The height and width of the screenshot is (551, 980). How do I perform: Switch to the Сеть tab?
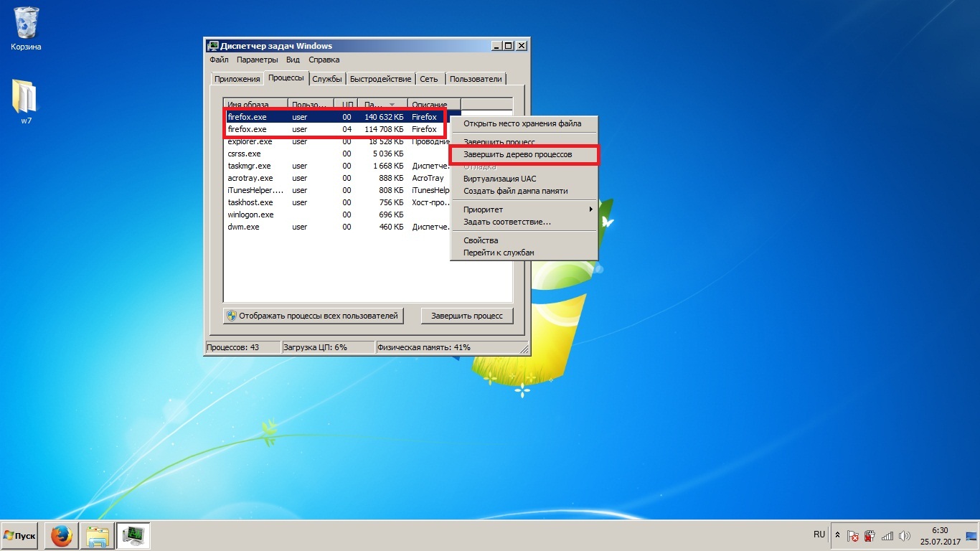pos(429,79)
